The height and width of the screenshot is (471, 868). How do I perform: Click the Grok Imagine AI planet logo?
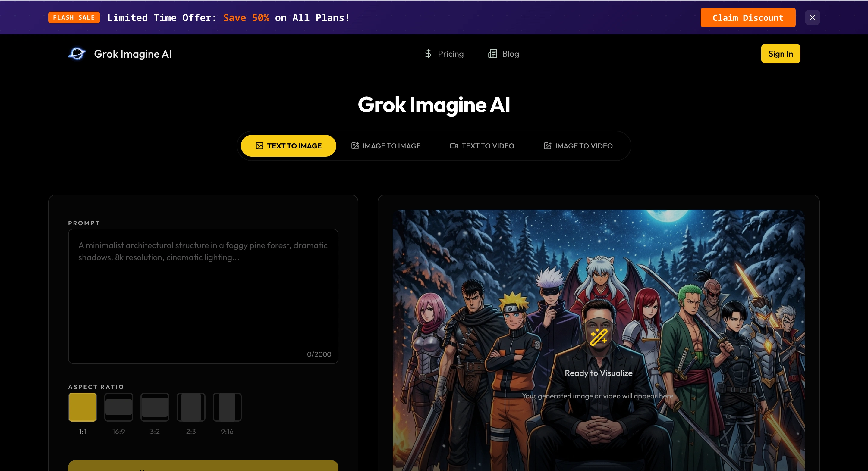pyautogui.click(x=77, y=54)
